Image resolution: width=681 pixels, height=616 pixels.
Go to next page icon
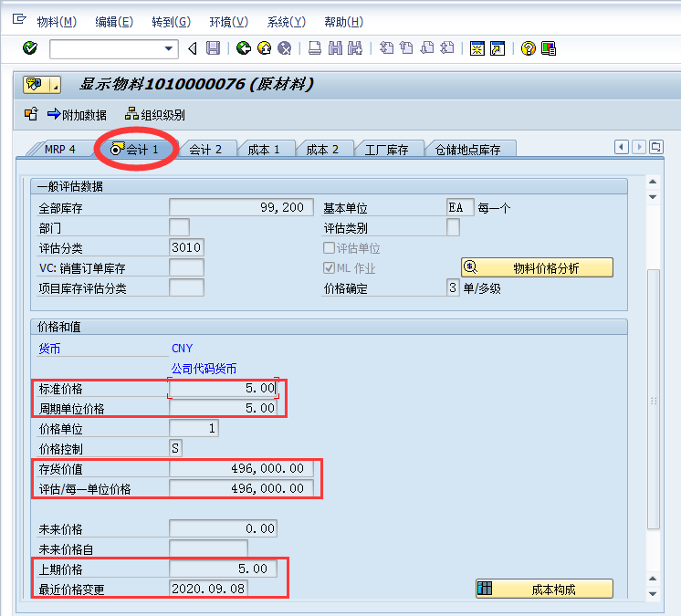(x=427, y=47)
